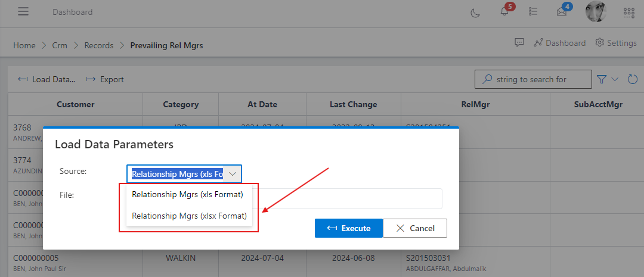The image size is (644, 277).
Task: Open mail inbox with 4 badge
Action: click(x=562, y=12)
